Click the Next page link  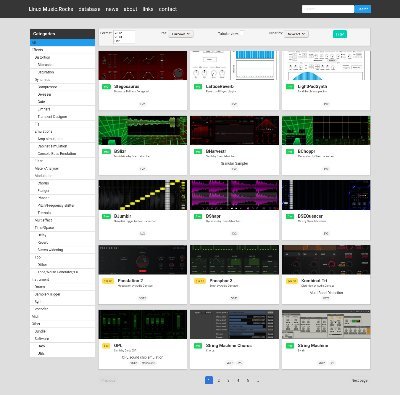tap(360, 380)
